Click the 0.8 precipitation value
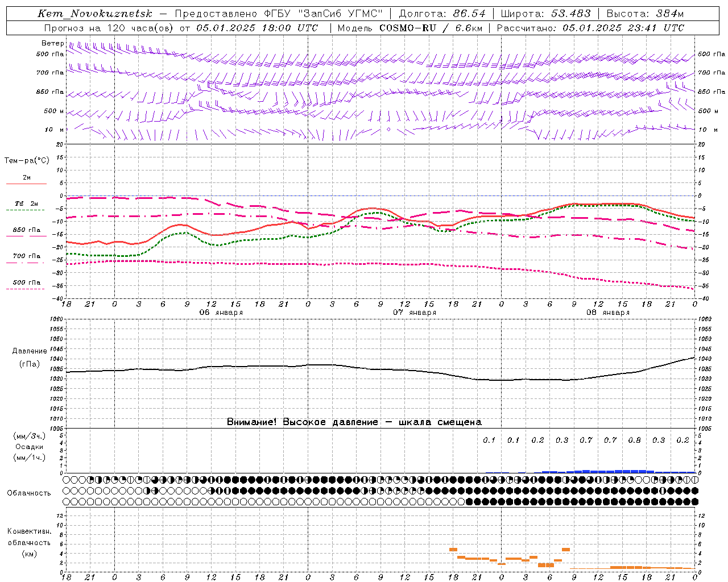The height and width of the screenshot is (582, 728). click(634, 440)
